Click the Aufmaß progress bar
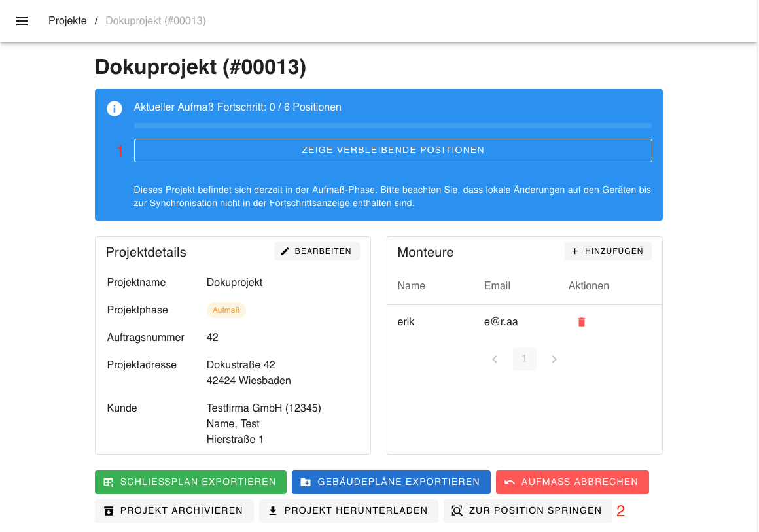Screen dimensions: 759x532 (393, 126)
